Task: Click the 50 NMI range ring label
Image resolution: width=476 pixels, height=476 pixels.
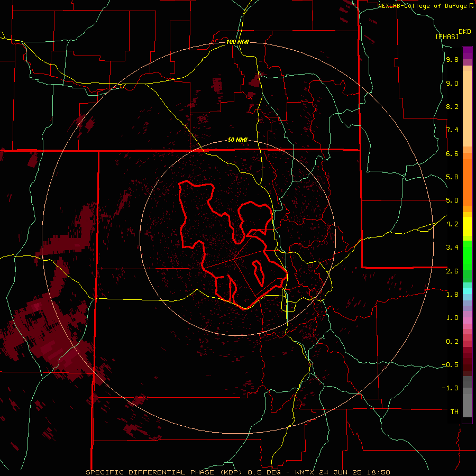Action: [237, 140]
